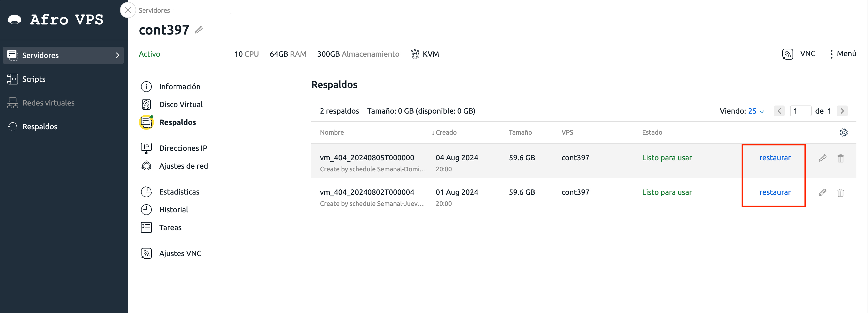Edit the server name cont397 pencil icon
Image resolution: width=868 pixels, height=313 pixels.
199,30
